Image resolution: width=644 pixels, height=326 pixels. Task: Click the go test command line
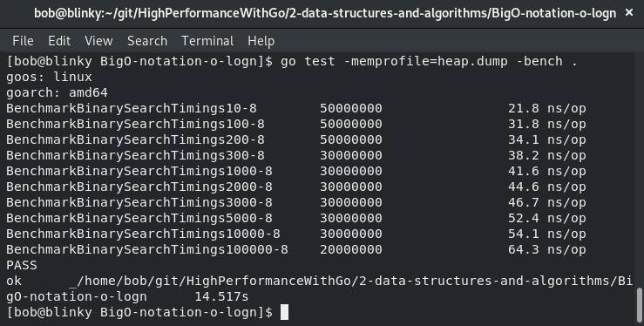[292, 61]
